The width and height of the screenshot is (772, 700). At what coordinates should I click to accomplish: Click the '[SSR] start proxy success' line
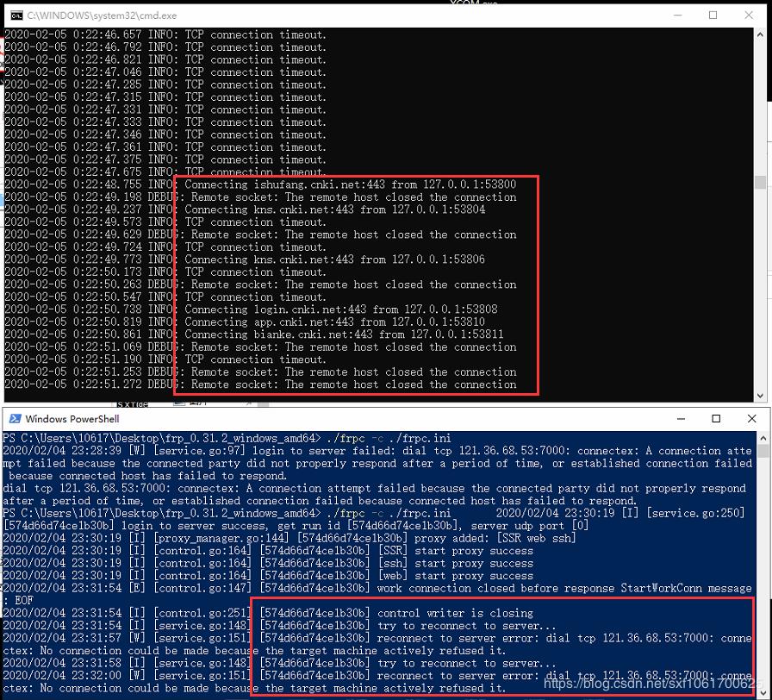[456, 551]
